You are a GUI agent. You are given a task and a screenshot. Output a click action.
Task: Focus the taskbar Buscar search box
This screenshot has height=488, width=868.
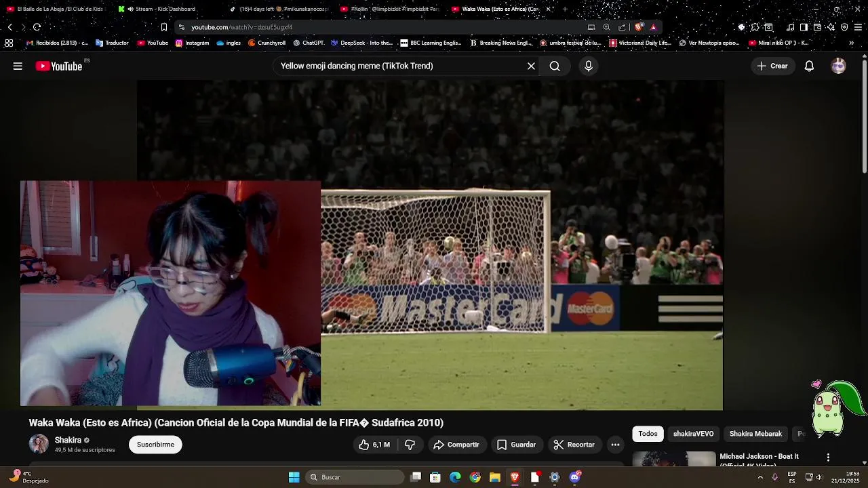355,477
